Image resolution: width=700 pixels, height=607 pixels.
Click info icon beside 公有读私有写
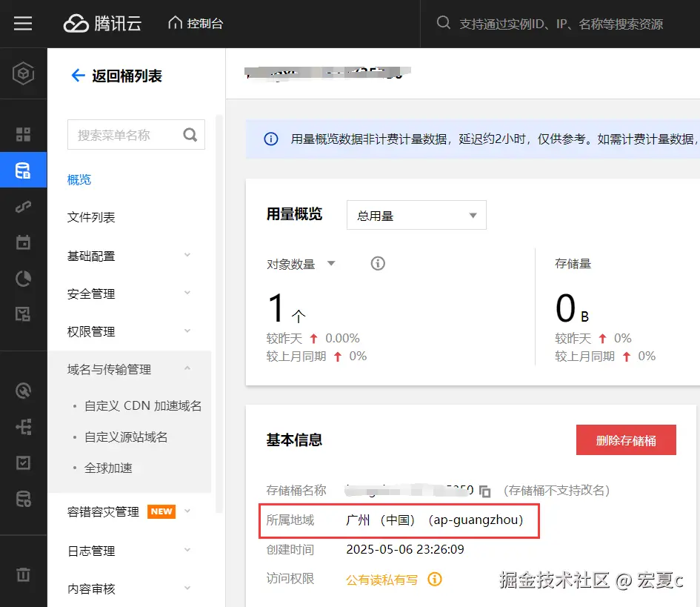point(435,580)
